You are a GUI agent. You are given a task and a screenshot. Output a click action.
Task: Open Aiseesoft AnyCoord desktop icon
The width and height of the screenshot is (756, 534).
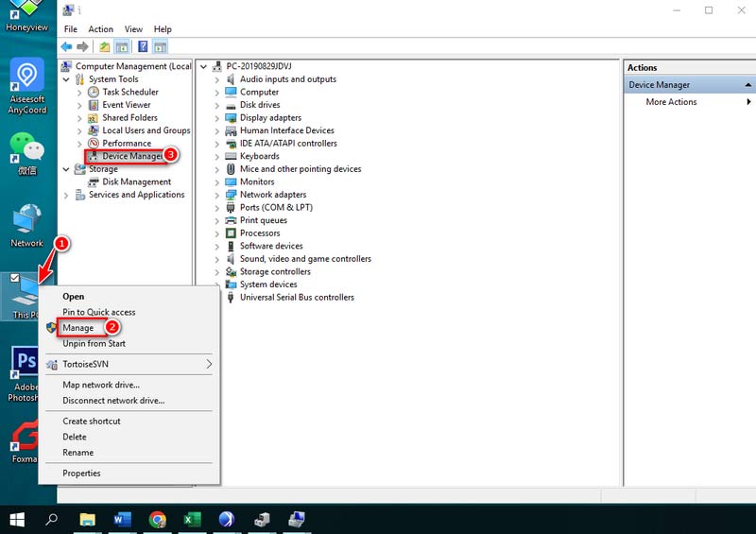[27, 86]
